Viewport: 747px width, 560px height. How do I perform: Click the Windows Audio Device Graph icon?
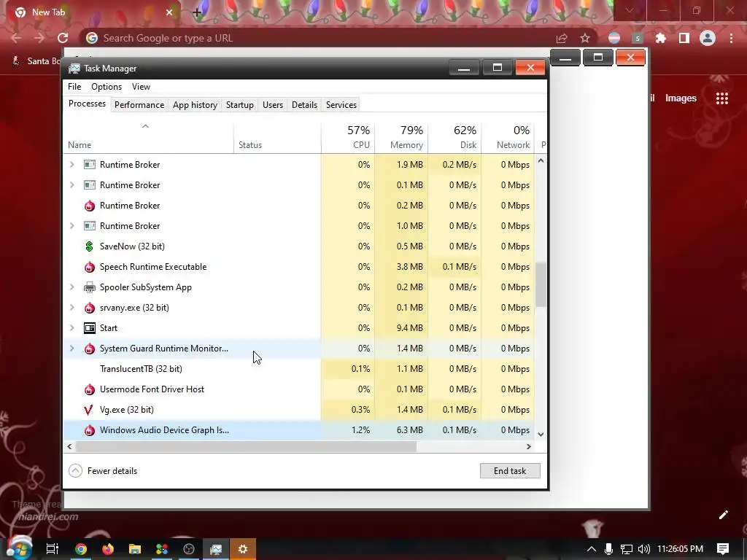89,430
